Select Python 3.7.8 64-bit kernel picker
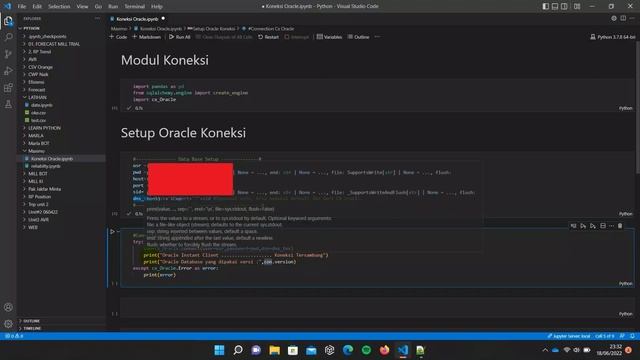 click(x=613, y=37)
